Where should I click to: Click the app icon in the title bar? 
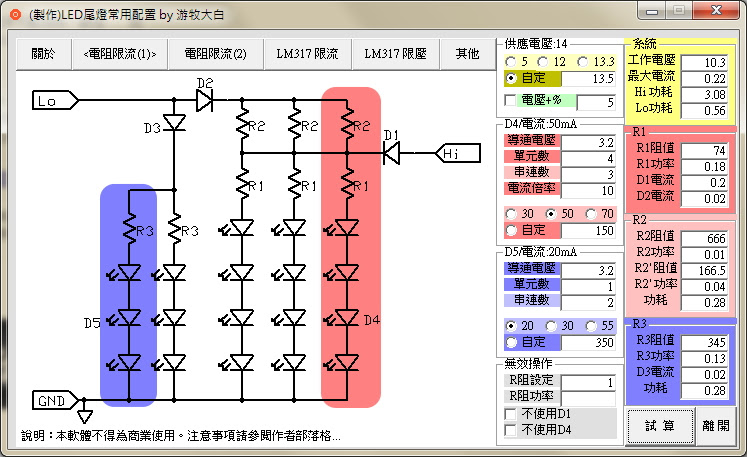(14, 14)
